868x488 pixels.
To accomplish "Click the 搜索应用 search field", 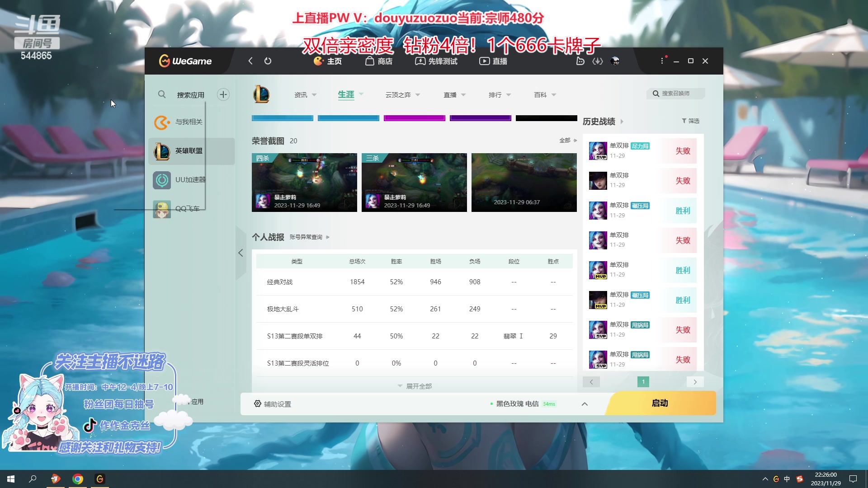I will 191,95.
